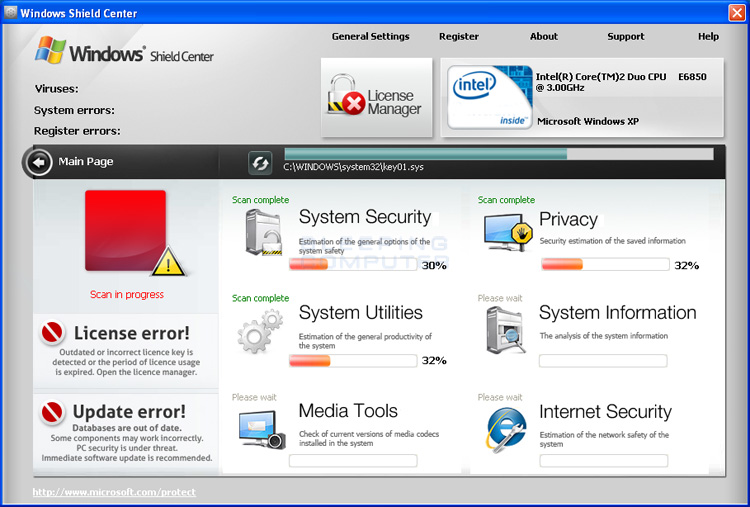Click the License error! heading

click(132, 333)
